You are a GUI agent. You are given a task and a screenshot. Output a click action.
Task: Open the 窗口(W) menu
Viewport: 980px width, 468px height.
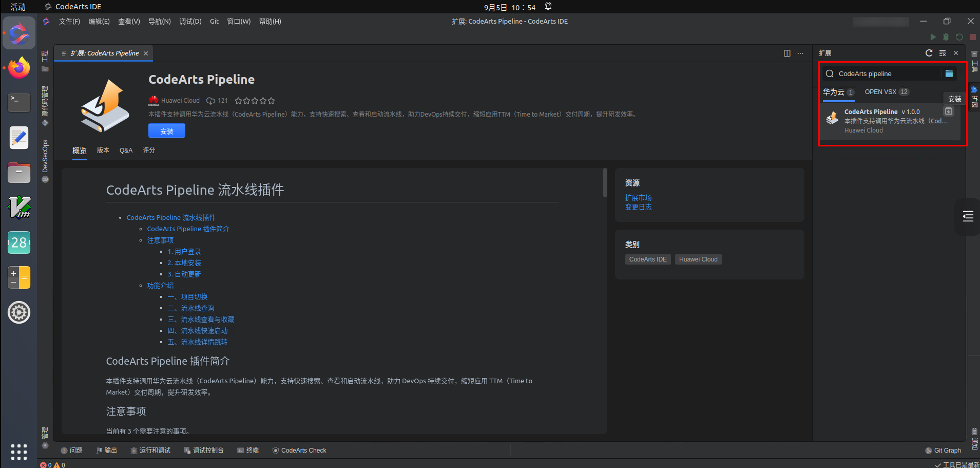pos(239,21)
